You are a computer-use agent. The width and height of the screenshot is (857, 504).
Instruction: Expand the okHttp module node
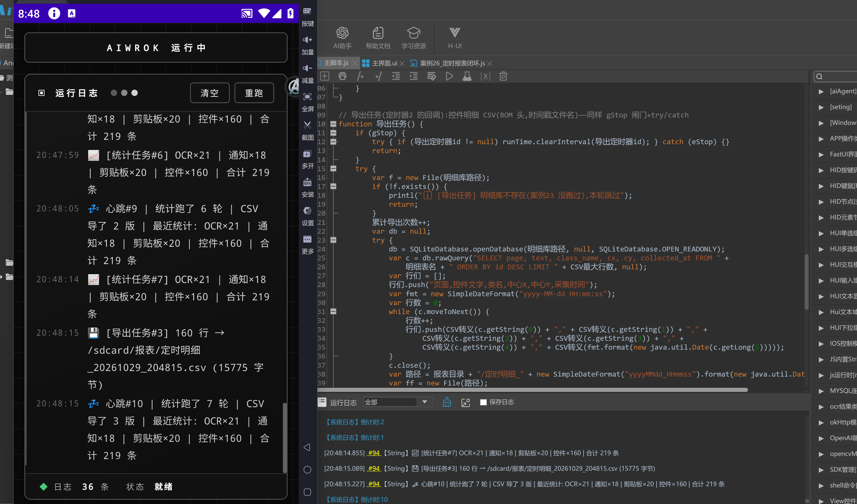click(x=821, y=422)
